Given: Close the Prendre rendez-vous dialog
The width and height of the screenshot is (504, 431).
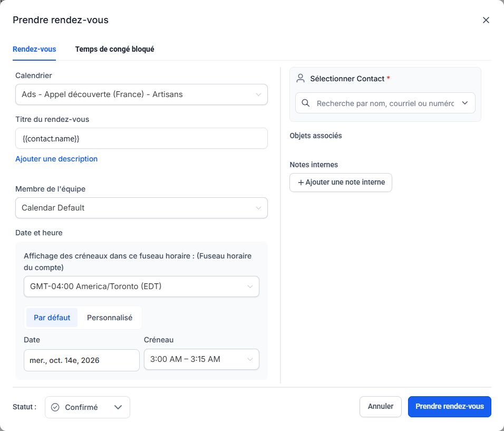Looking at the screenshot, I should coord(486,20).
